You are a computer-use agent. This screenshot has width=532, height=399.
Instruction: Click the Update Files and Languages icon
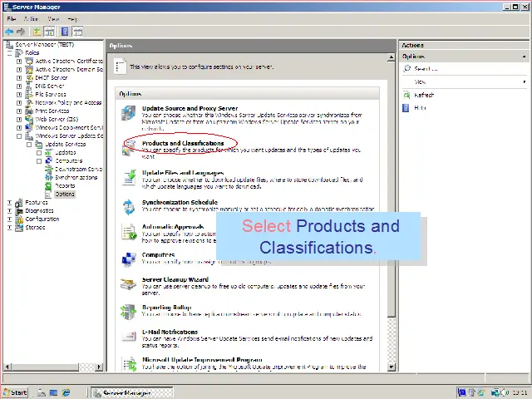(x=129, y=178)
